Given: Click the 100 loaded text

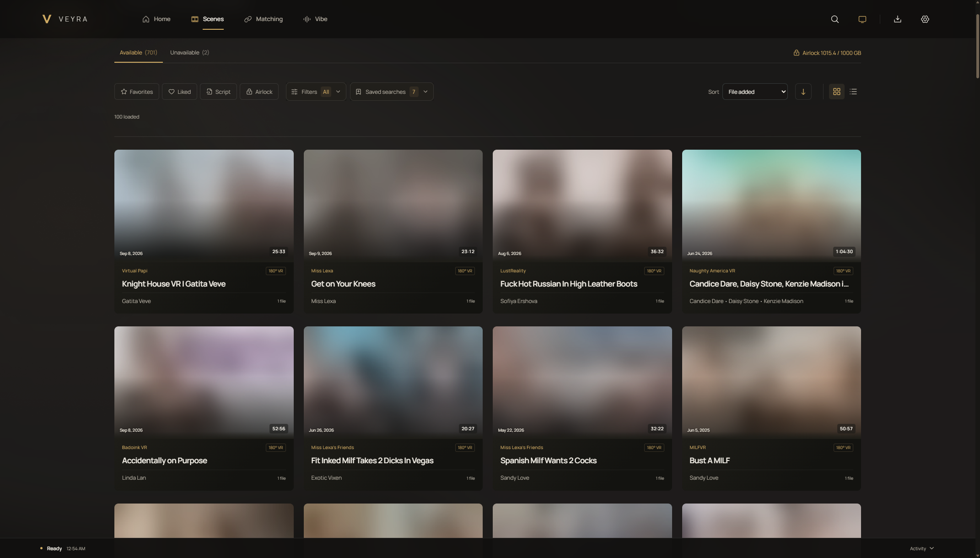Looking at the screenshot, I should click(x=127, y=117).
